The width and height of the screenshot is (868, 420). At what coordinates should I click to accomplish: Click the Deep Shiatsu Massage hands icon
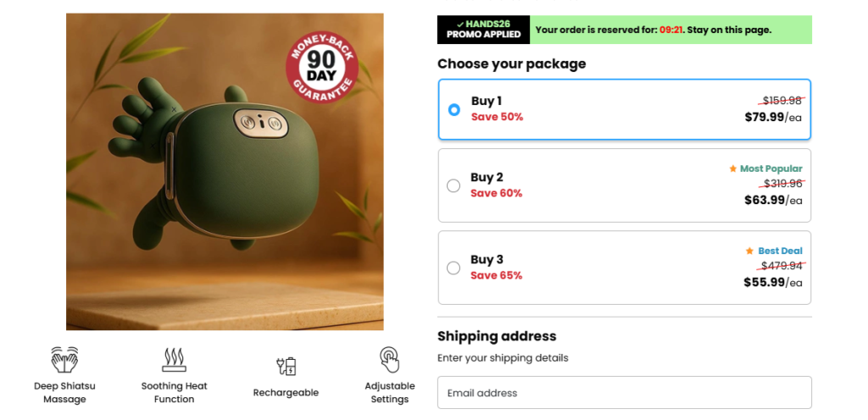tap(64, 360)
